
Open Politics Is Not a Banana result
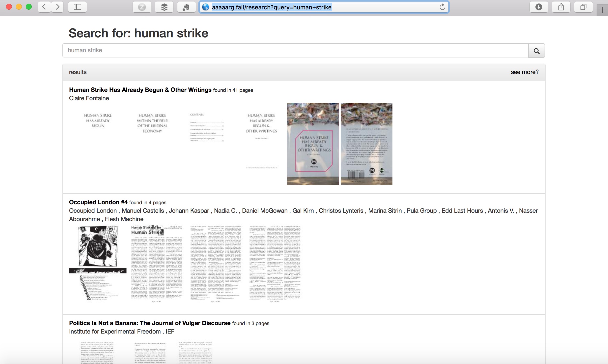[150, 323]
